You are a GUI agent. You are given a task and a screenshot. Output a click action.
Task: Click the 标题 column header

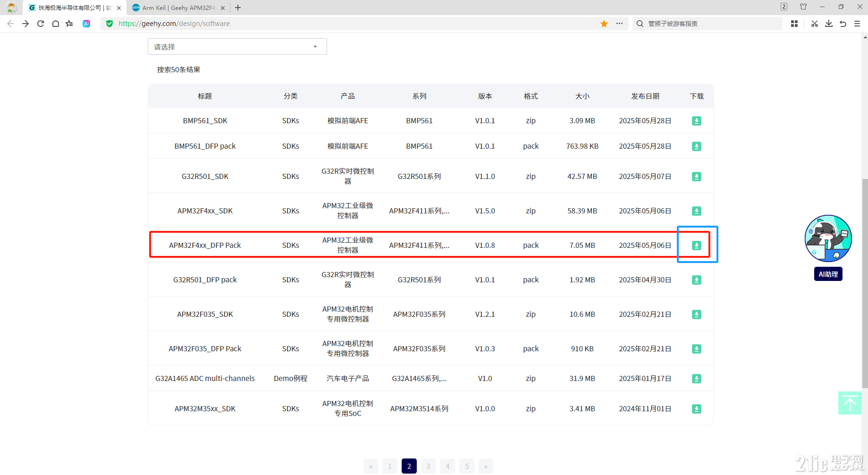tap(205, 96)
